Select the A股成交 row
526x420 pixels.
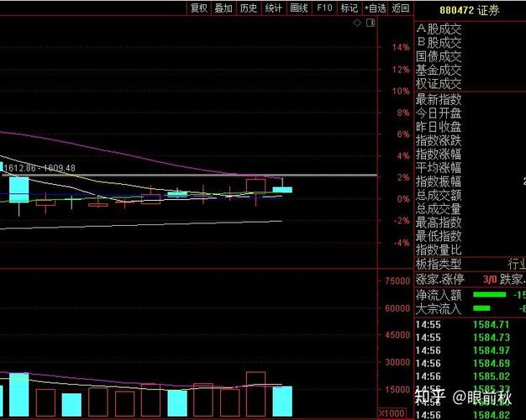click(x=439, y=29)
